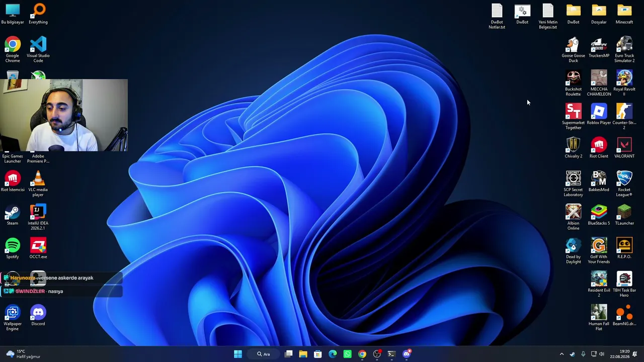Screen dimensions: 644x362
Task: Open File Explorer from the taskbar
Action: 303,354
